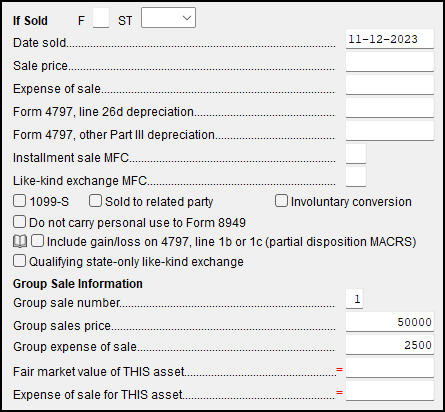Select the Date sold field
This screenshot has height=412, width=445.
click(x=390, y=39)
